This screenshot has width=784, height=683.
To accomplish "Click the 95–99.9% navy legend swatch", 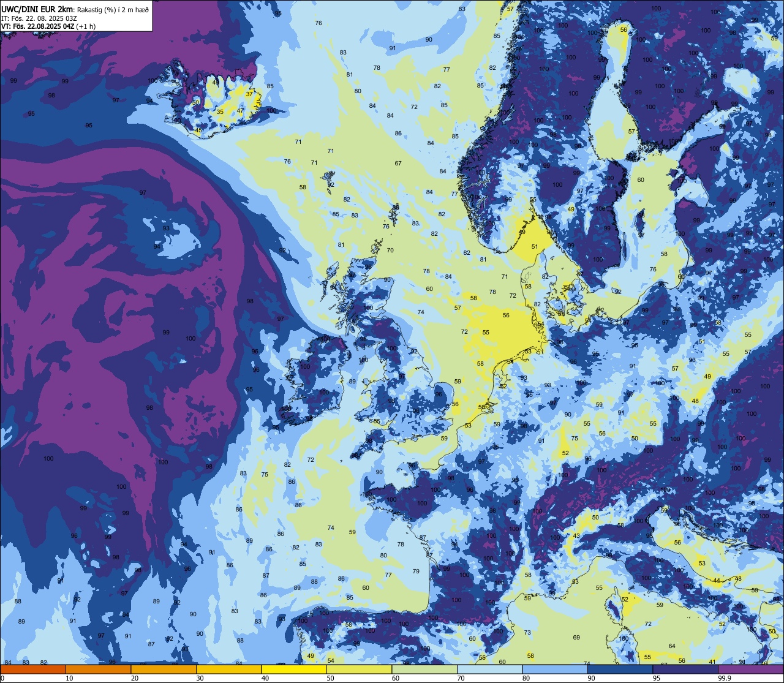I will pyautogui.click(x=685, y=670).
